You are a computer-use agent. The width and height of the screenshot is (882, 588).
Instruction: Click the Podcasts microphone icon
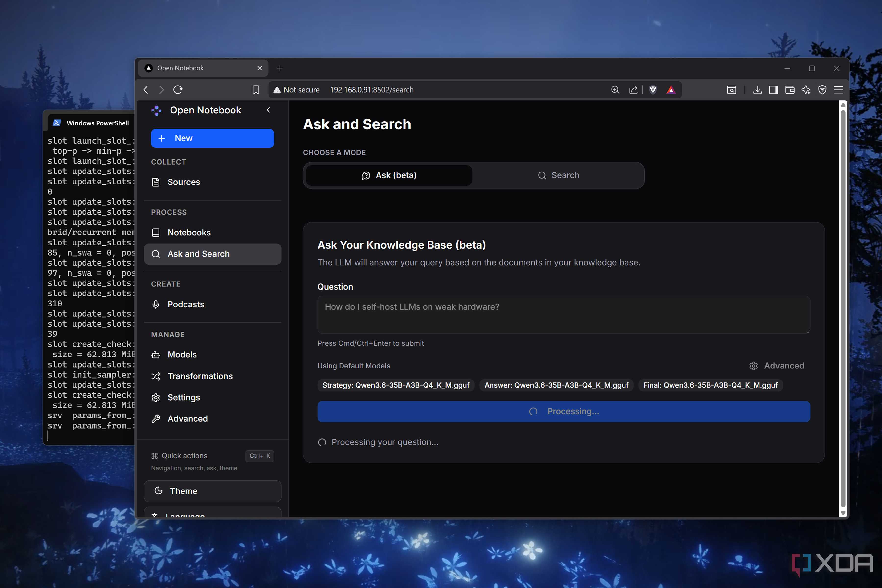pyautogui.click(x=156, y=304)
